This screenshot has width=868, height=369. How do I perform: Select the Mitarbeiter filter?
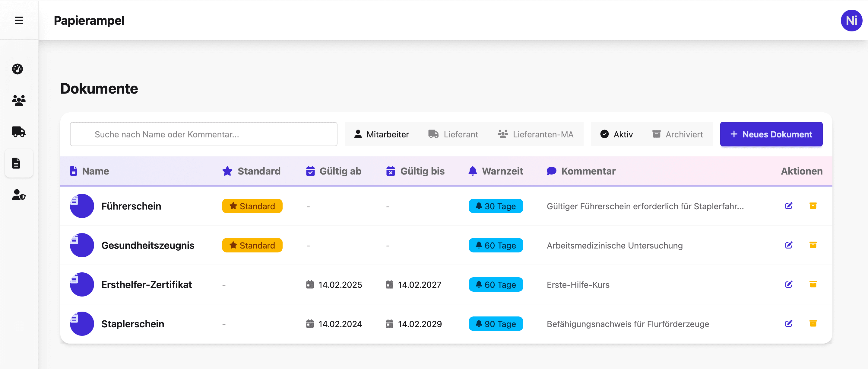tap(381, 134)
